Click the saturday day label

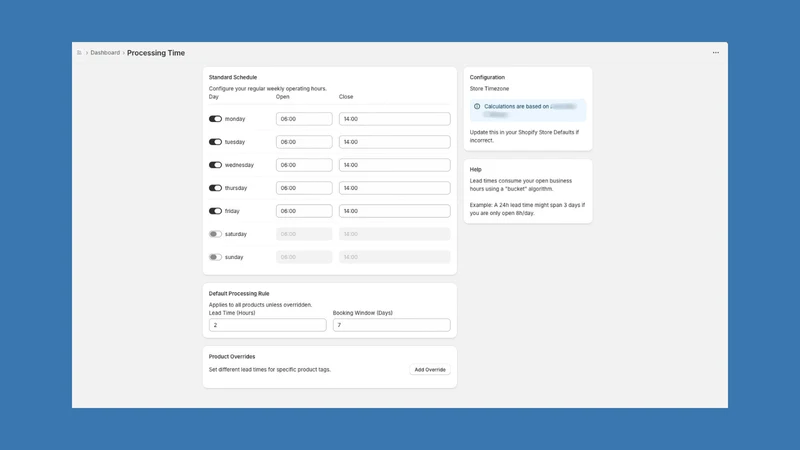click(236, 234)
